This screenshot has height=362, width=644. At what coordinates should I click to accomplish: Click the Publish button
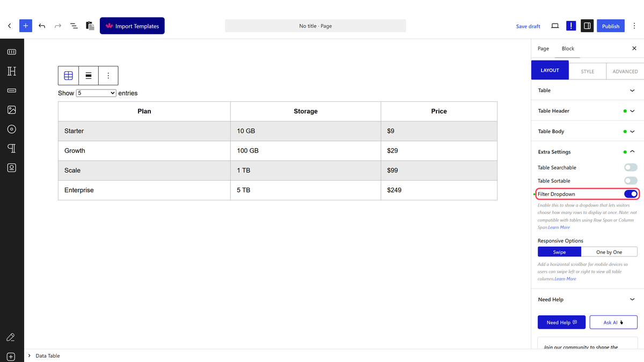[611, 26]
